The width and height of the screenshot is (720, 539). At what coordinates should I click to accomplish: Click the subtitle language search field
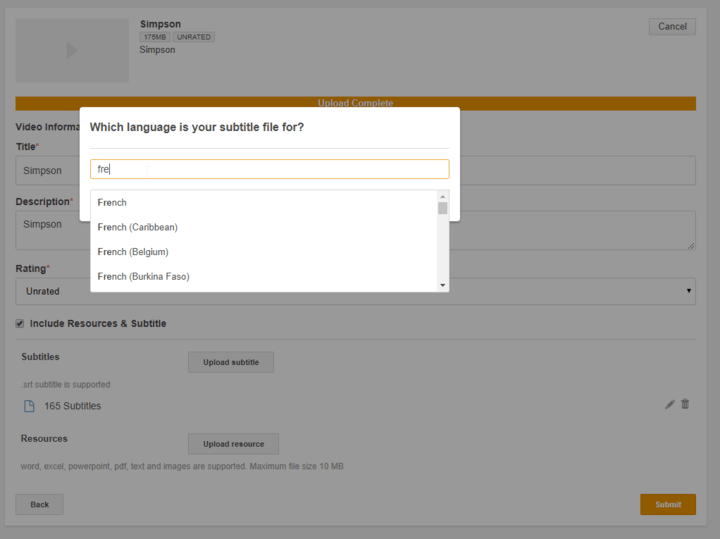click(x=269, y=169)
